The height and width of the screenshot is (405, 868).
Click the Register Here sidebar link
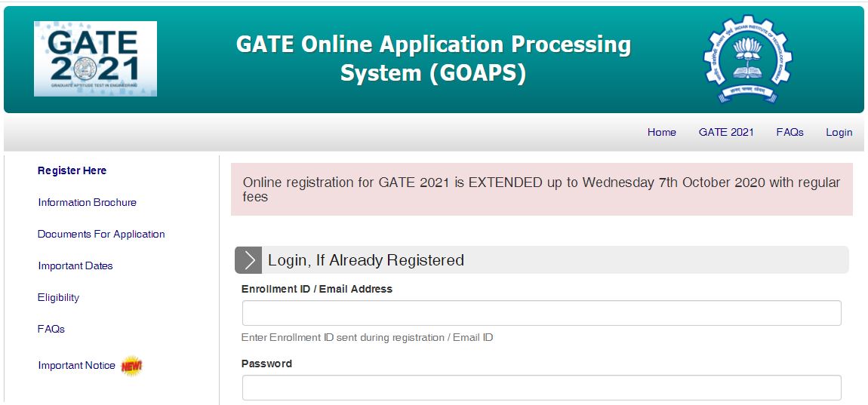(x=72, y=170)
